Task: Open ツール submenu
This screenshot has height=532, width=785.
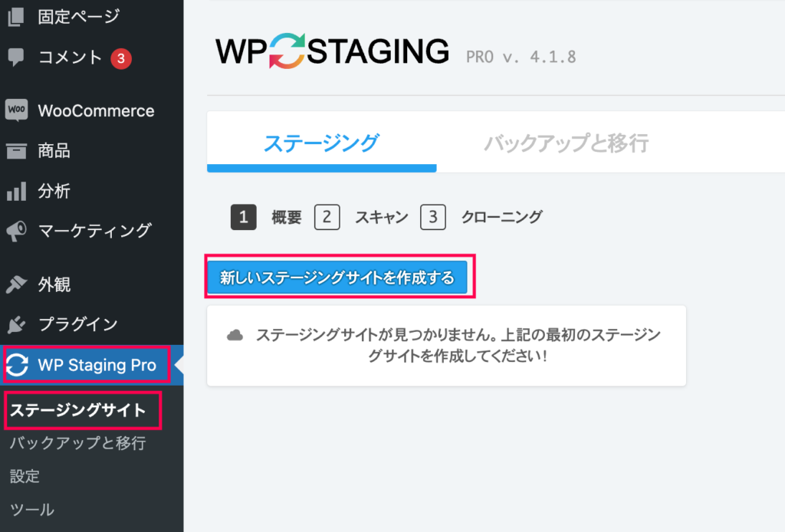Action: (31, 510)
